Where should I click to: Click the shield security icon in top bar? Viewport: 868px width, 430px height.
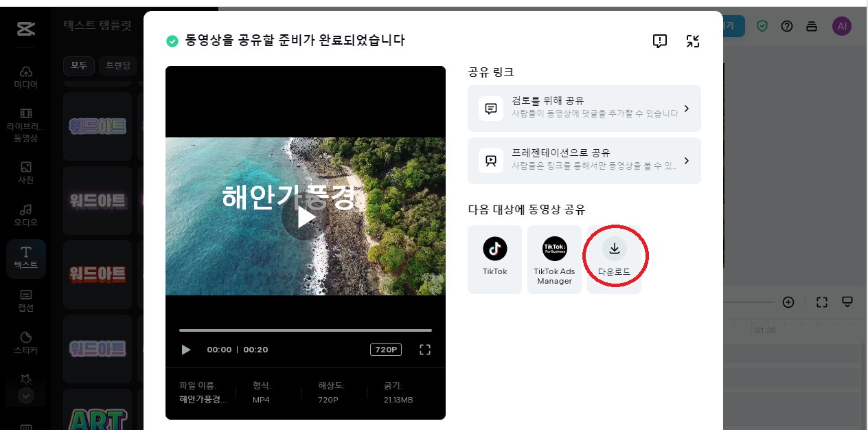[x=762, y=26]
